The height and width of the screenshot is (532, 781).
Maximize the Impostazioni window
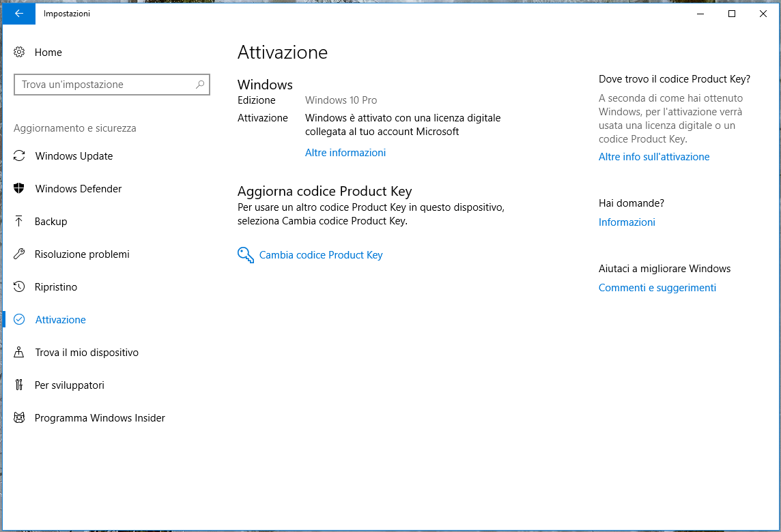point(732,14)
